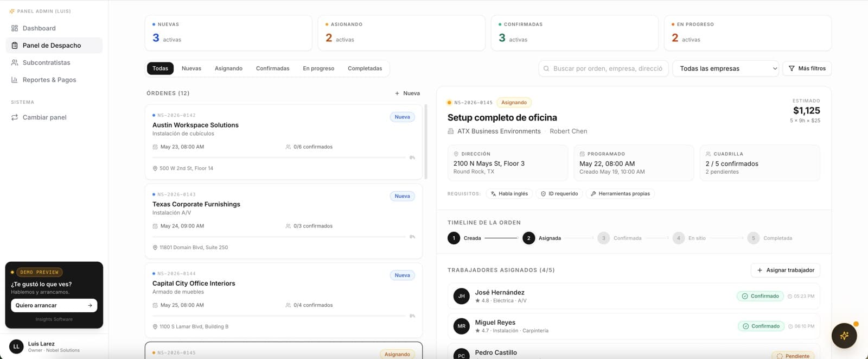
Task: Click the Quiero arrancar button
Action: point(54,305)
